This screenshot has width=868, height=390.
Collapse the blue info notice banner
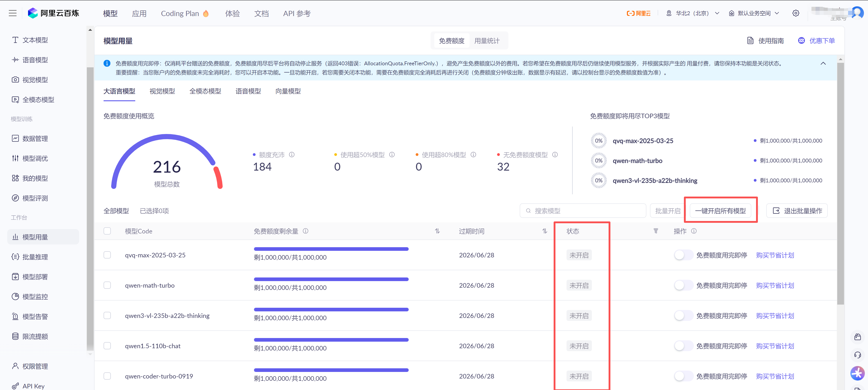point(823,63)
